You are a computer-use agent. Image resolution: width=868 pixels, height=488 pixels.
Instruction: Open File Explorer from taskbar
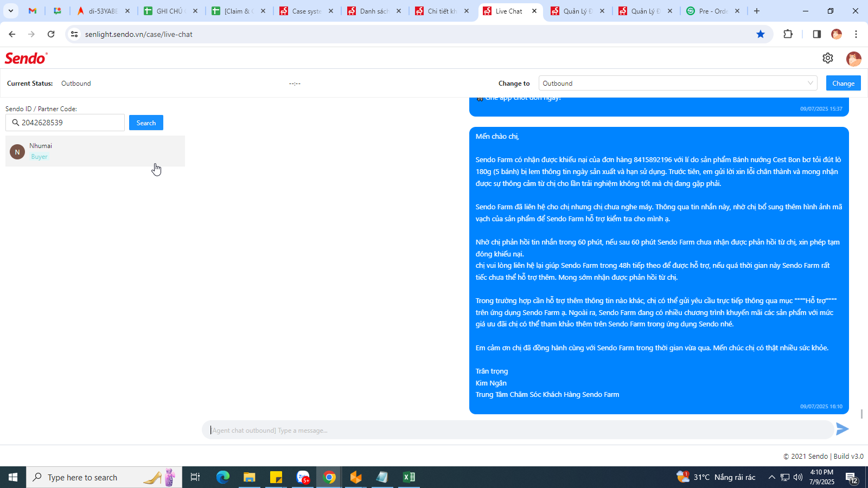pos(249,477)
